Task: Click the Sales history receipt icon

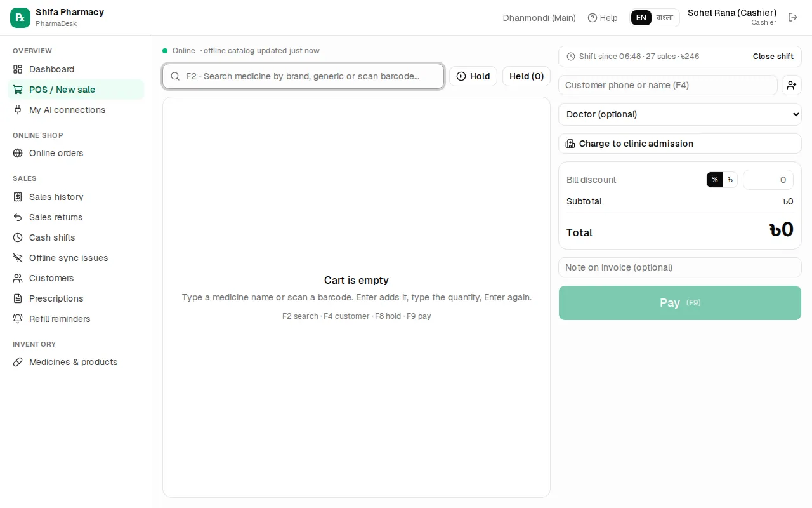Action: [x=18, y=197]
